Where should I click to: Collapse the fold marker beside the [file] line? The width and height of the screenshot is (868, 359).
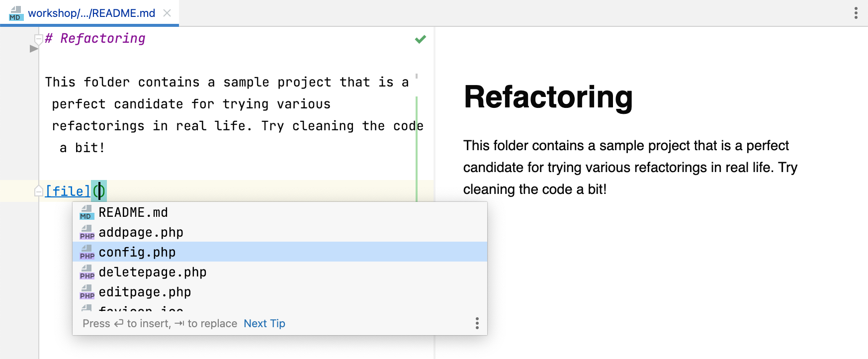(x=38, y=190)
